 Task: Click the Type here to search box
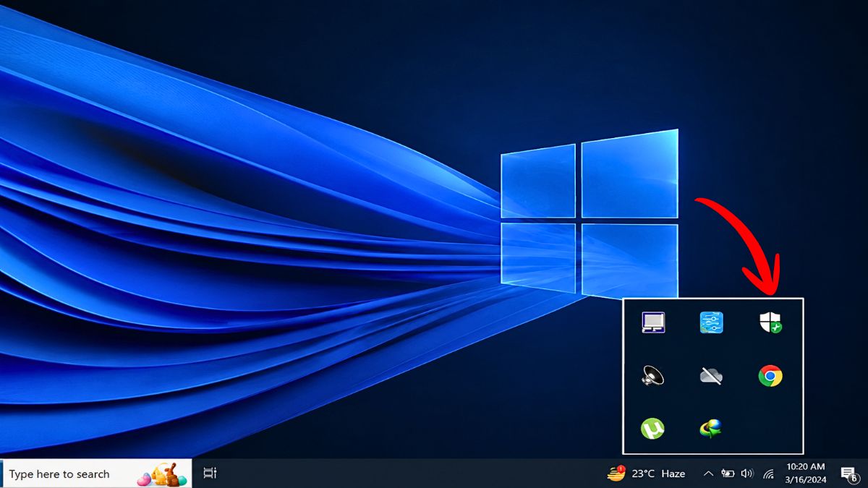96,474
